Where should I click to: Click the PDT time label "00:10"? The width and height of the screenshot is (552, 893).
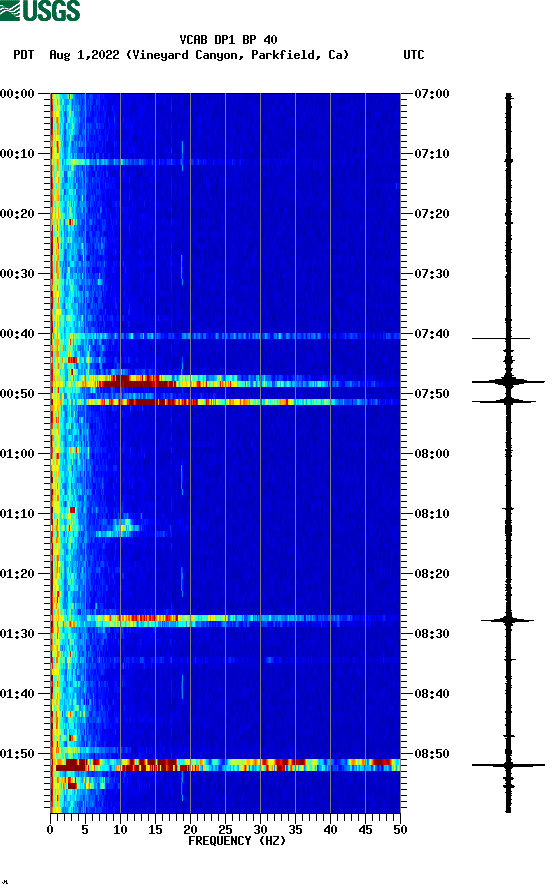[17, 154]
